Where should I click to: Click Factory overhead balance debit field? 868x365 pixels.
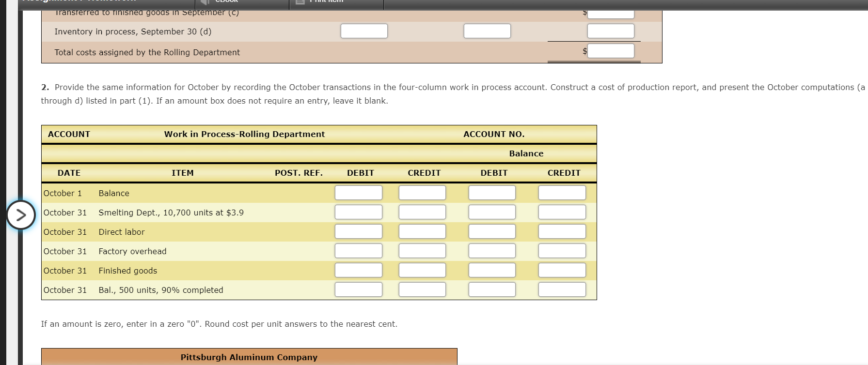tap(492, 251)
